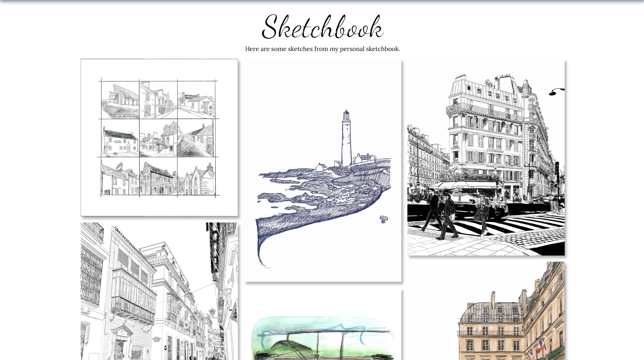Open the Paris corner building street sketch
Viewport: 644px width, 360px height.
(x=486, y=157)
